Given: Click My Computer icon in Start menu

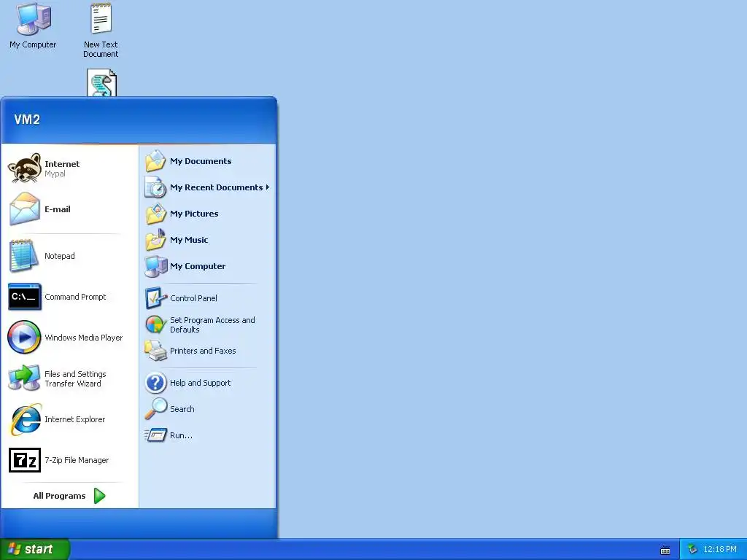Looking at the screenshot, I should pyautogui.click(x=156, y=266).
